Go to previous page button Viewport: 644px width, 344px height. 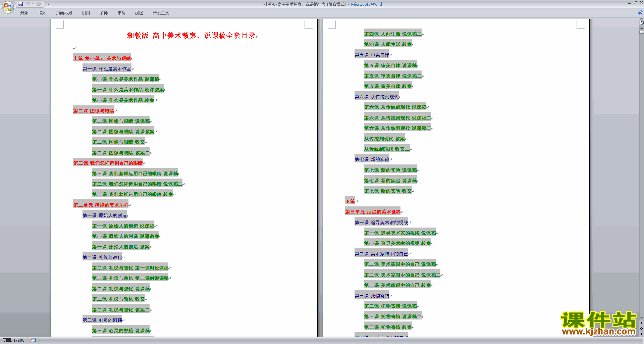[641, 323]
